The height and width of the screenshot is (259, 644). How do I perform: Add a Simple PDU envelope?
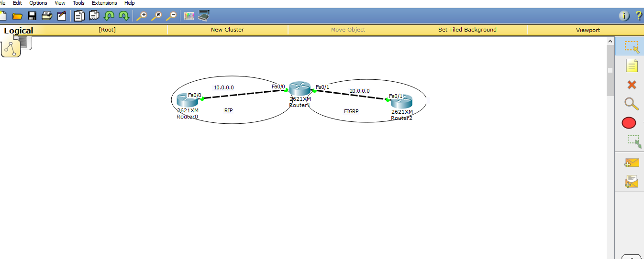[x=632, y=163]
